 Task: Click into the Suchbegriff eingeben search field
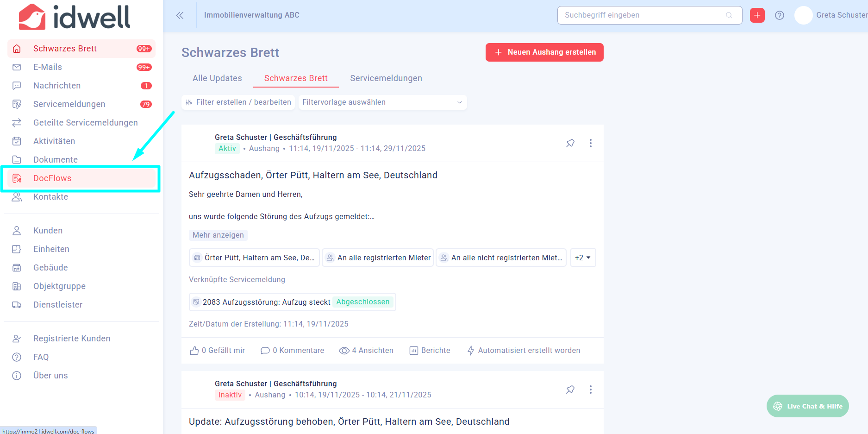click(650, 15)
